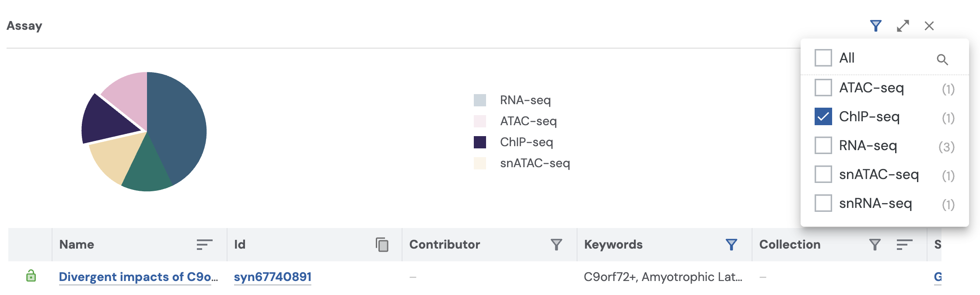Viewport: 980px width, 295px height.
Task: Check the snRNA-seq option
Action: tap(823, 203)
